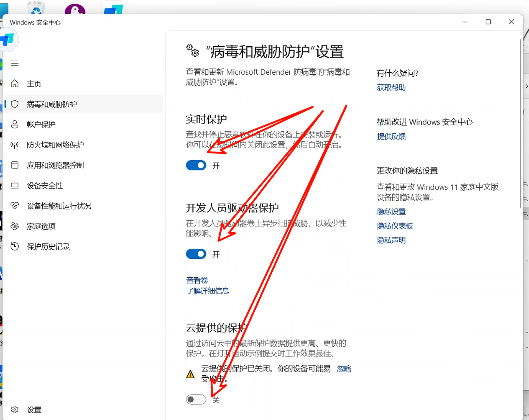Click the family options people icon

pyautogui.click(x=15, y=226)
